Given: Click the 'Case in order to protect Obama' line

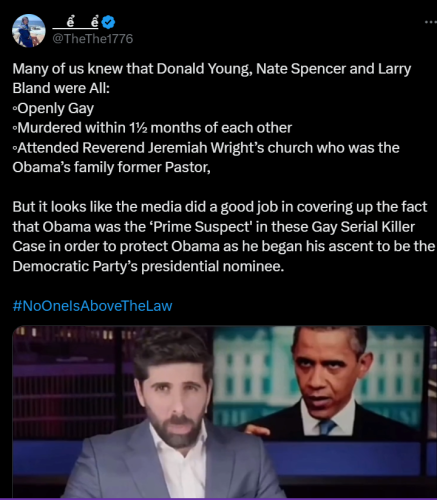Looking at the screenshot, I should (x=224, y=247).
